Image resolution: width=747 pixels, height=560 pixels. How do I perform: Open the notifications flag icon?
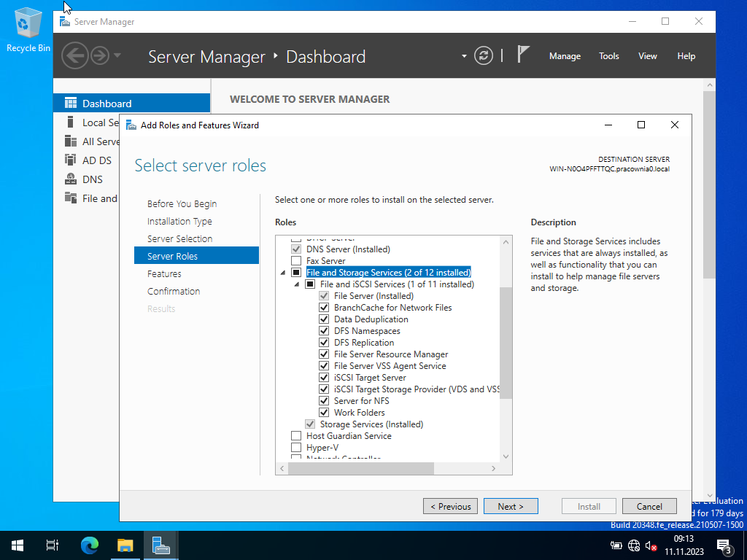[523, 55]
